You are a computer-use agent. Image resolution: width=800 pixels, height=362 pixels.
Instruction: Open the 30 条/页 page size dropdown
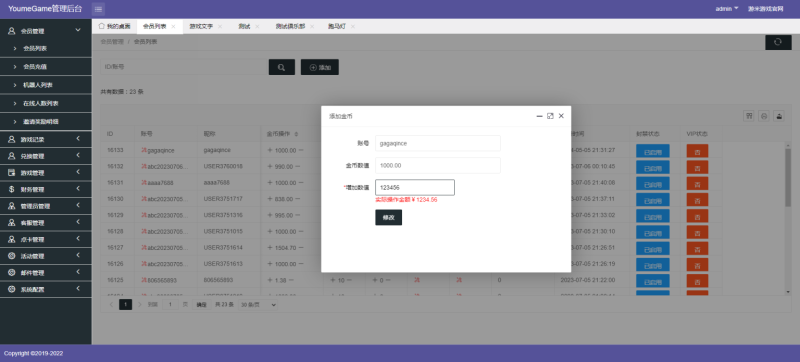(x=258, y=304)
